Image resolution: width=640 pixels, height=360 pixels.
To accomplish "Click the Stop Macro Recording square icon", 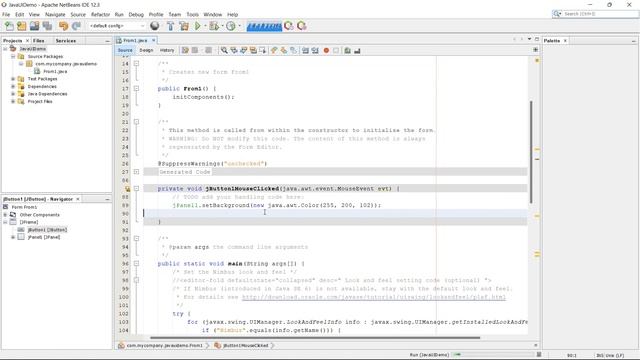I will click(x=336, y=50).
